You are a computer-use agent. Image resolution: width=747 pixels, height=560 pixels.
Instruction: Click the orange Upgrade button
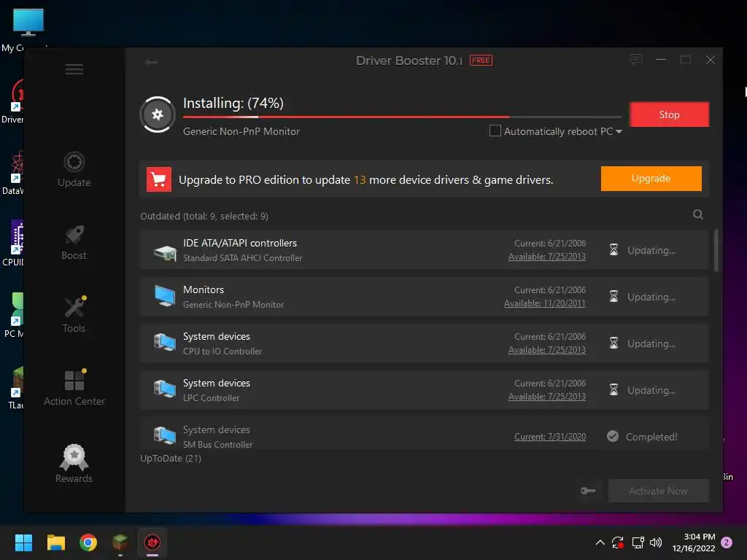[x=651, y=179]
